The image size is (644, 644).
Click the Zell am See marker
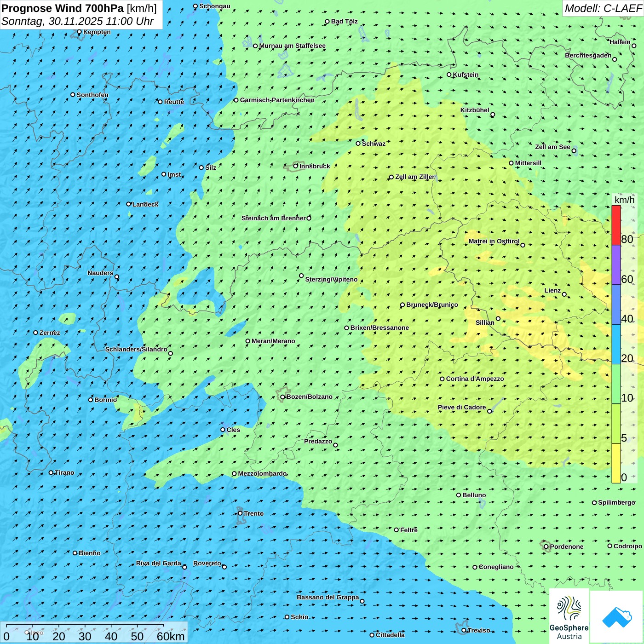tap(574, 151)
